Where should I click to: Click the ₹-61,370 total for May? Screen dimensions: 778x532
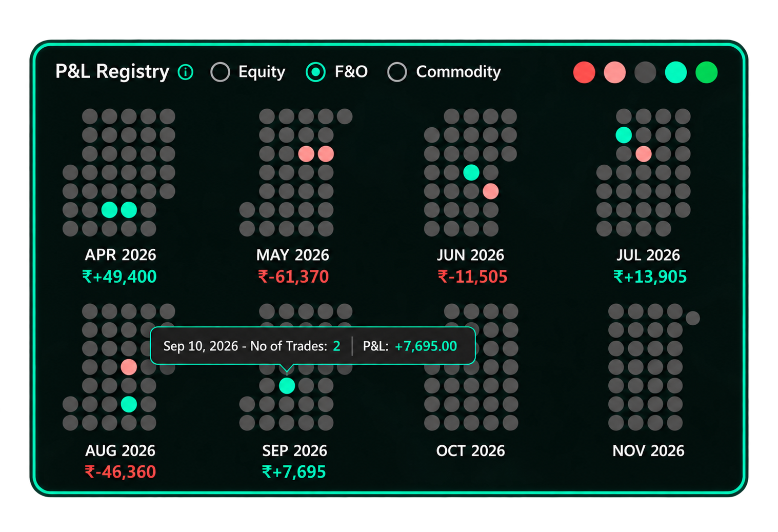click(293, 277)
